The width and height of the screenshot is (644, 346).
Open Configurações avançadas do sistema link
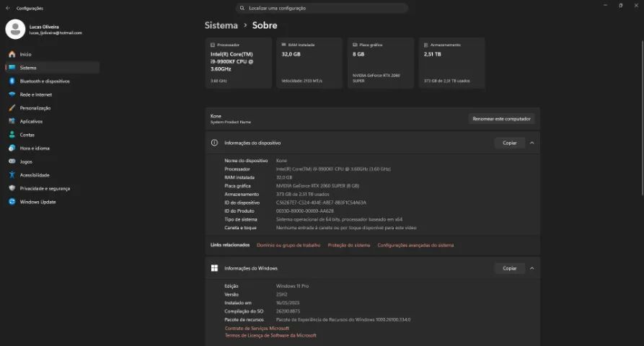pos(415,245)
